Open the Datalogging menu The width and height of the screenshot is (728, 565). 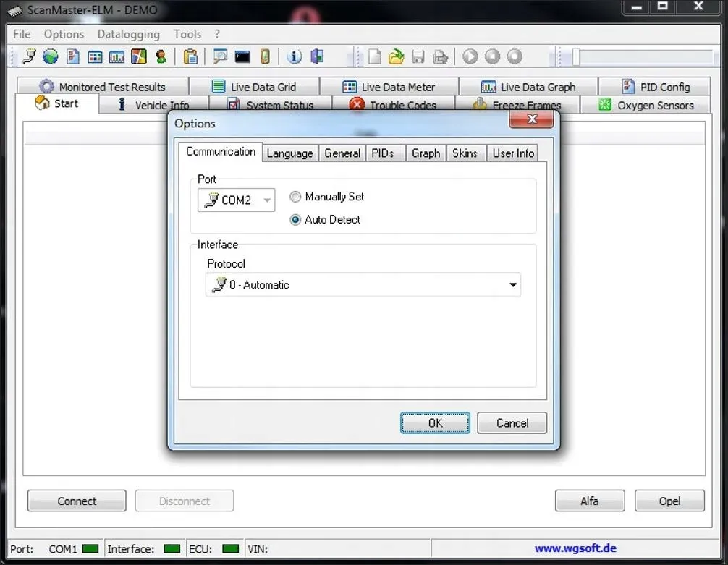coord(128,34)
